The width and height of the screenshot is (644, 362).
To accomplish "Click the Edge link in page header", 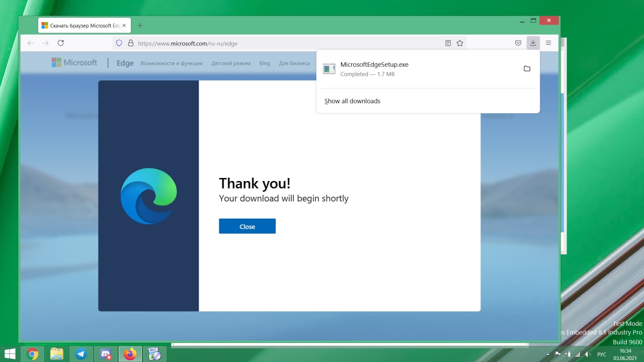I will pos(125,63).
